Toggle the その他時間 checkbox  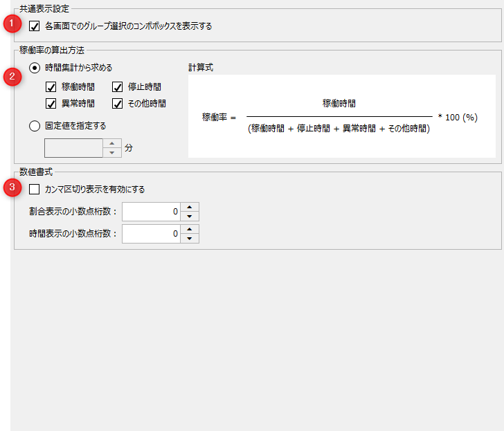coord(117,104)
